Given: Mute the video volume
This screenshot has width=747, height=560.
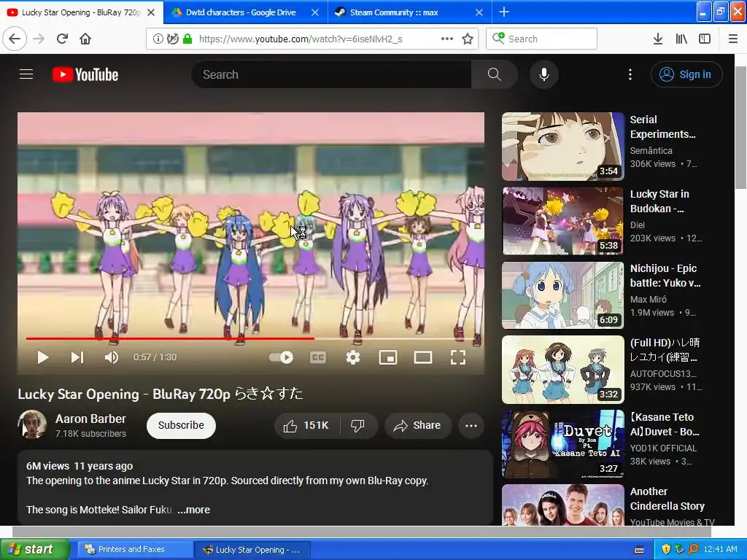Looking at the screenshot, I should click(x=112, y=357).
